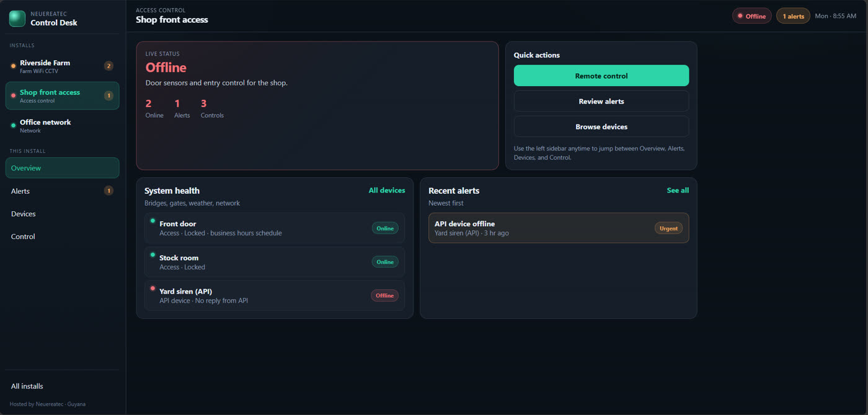Click the Urgent tag on the alert

point(668,228)
